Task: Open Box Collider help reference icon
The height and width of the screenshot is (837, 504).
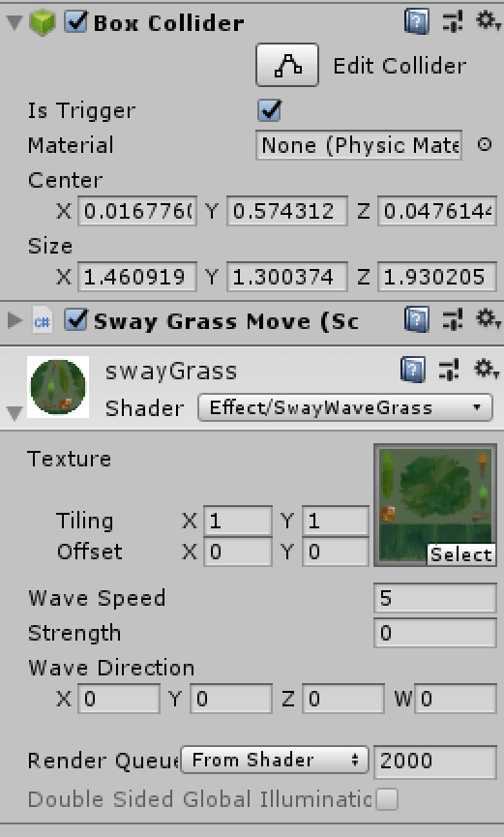Action: (416, 22)
